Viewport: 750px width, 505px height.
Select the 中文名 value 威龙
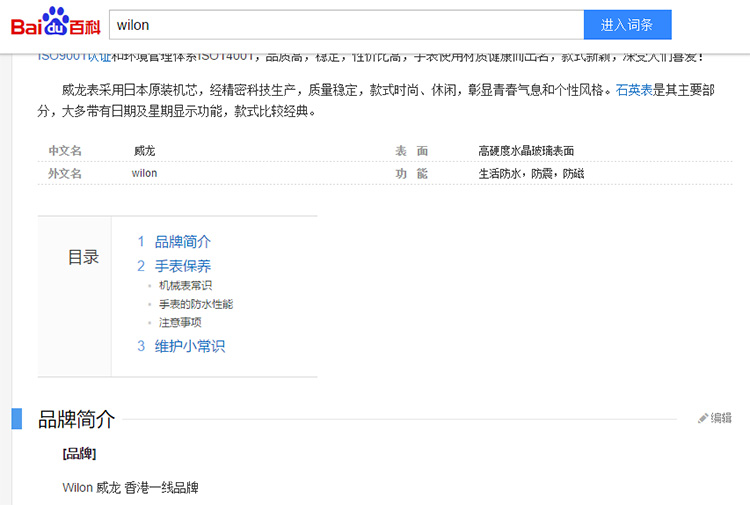(x=144, y=151)
